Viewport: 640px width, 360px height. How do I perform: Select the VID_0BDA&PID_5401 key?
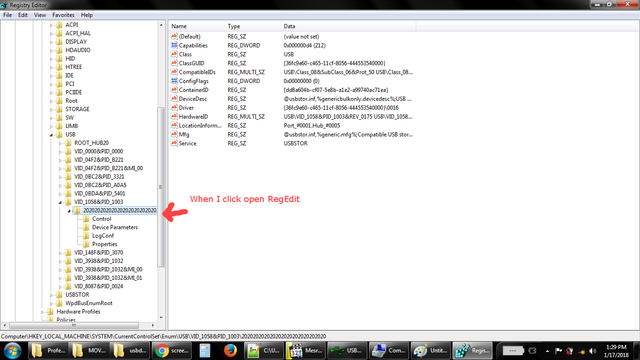pyautogui.click(x=100, y=193)
